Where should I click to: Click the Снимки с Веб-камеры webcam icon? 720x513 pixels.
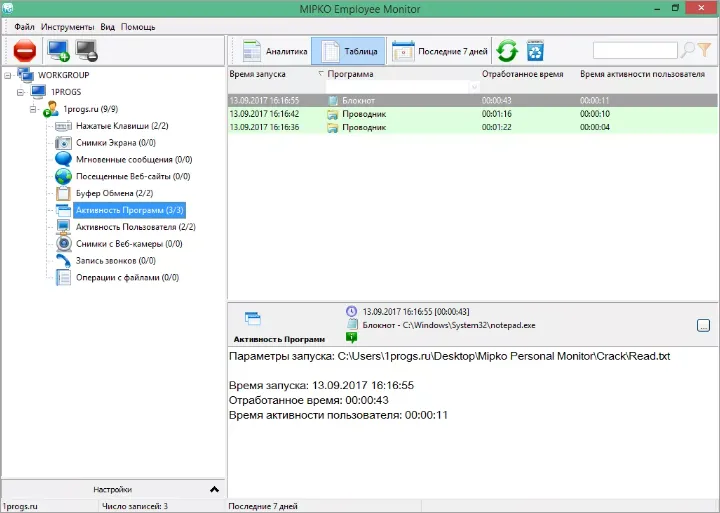[x=63, y=243]
